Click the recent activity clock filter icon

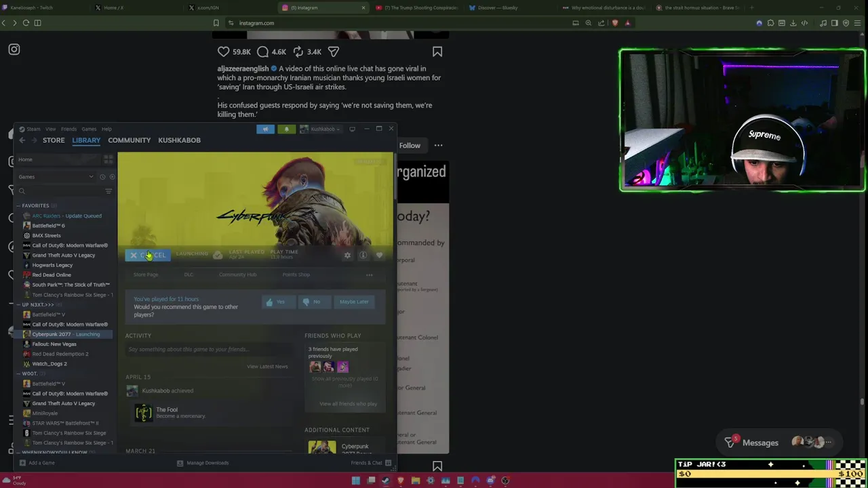click(102, 177)
